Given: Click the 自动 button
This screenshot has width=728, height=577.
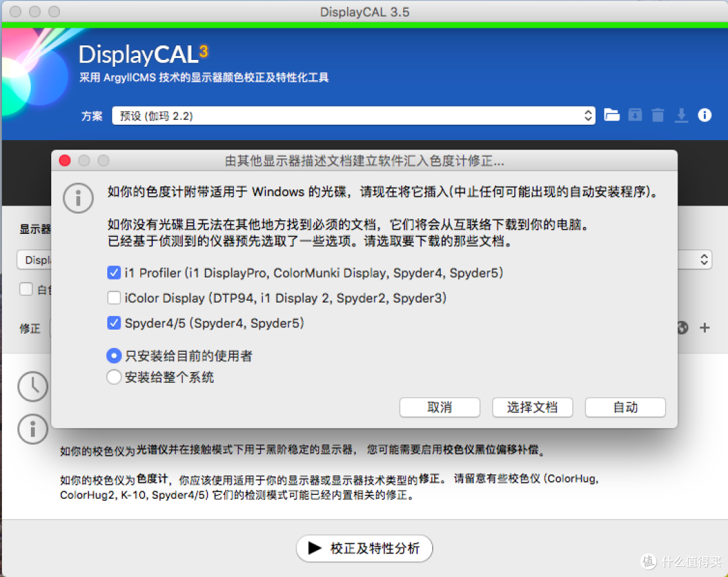Looking at the screenshot, I should tap(625, 407).
